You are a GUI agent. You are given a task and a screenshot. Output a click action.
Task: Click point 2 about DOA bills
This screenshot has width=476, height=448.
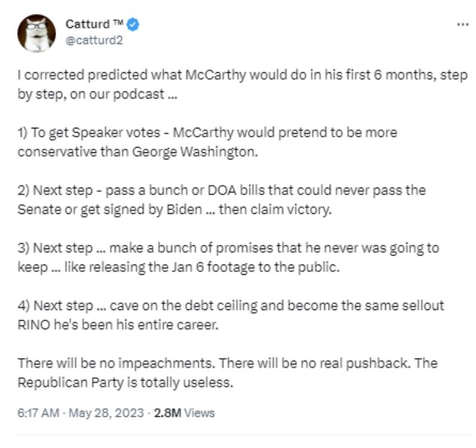point(222,200)
